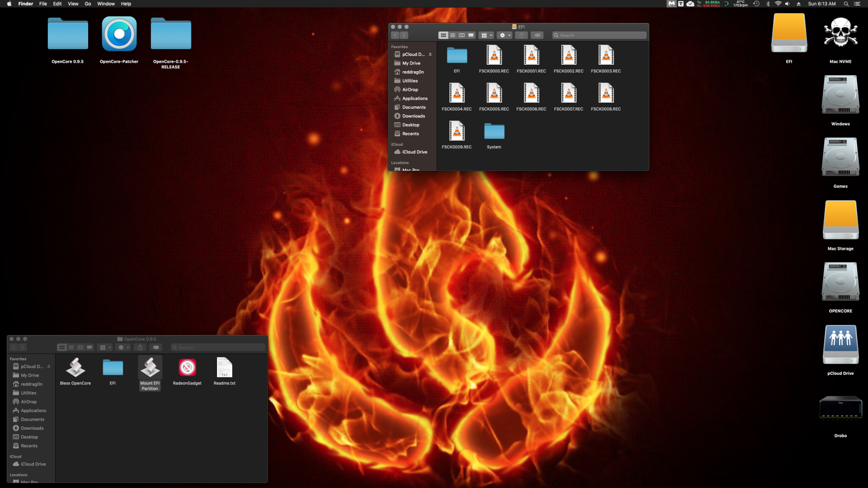Open Downloads in OpenCore 0.9.5 sidebar
Image resolution: width=868 pixels, height=488 pixels.
pos(32,428)
